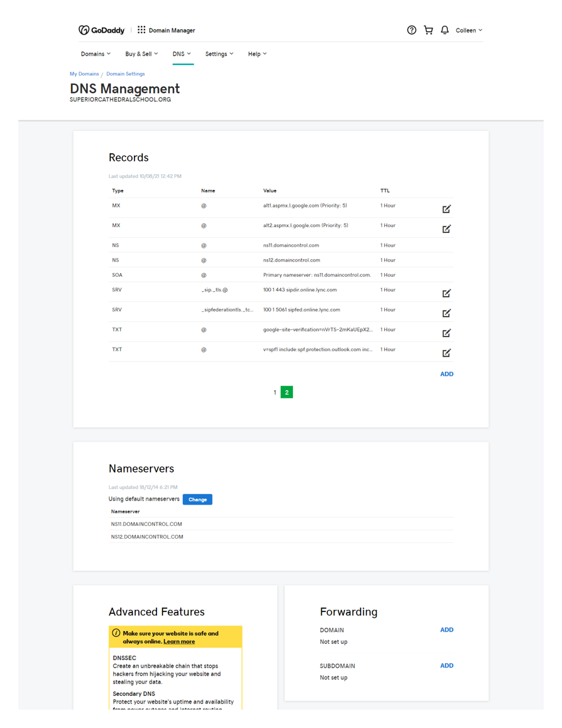Screen dimensions: 562x728
Task: Open the Help menu
Action: point(257,54)
